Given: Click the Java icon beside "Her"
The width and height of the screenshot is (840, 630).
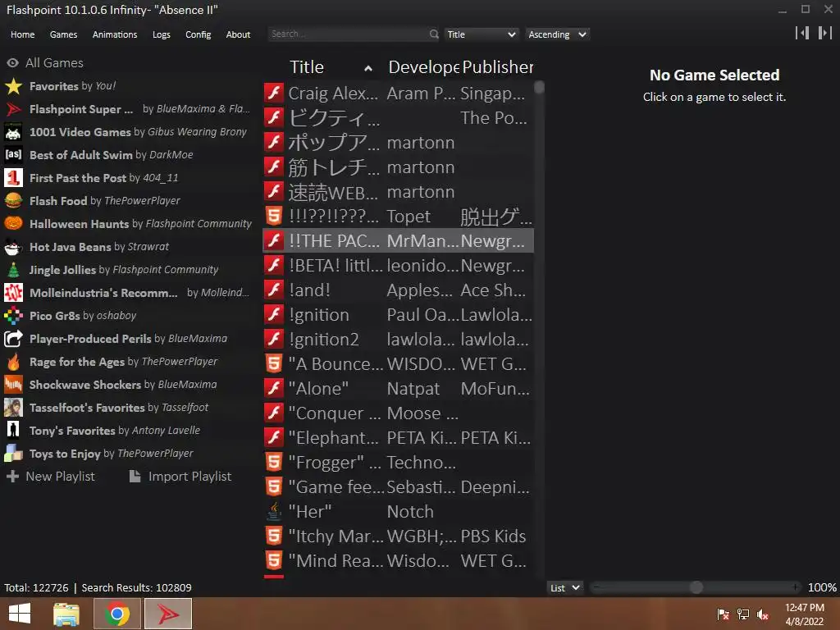Looking at the screenshot, I should 274,512.
